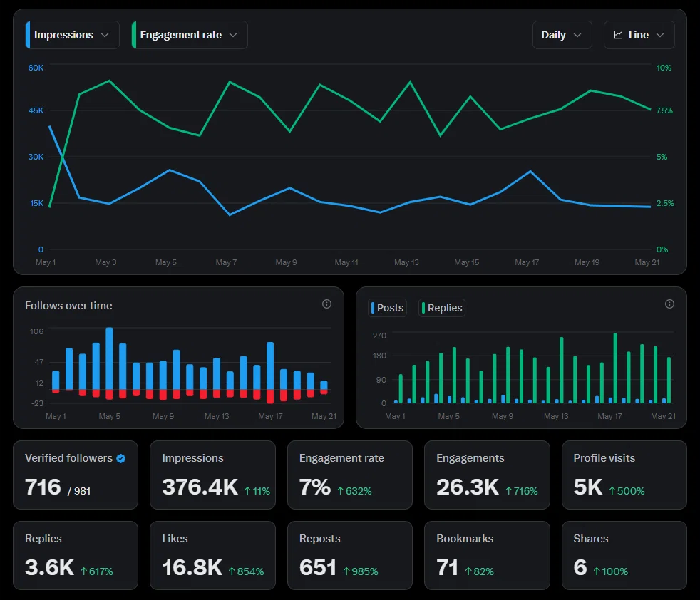This screenshot has height=600, width=700.
Task: Select the Reposts stat card
Action: [x=350, y=555]
